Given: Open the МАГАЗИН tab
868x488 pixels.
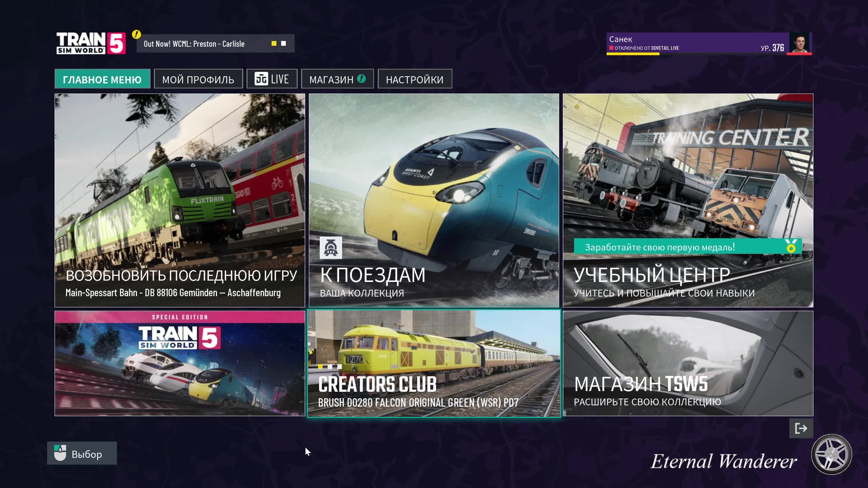Looking at the screenshot, I should [337, 79].
